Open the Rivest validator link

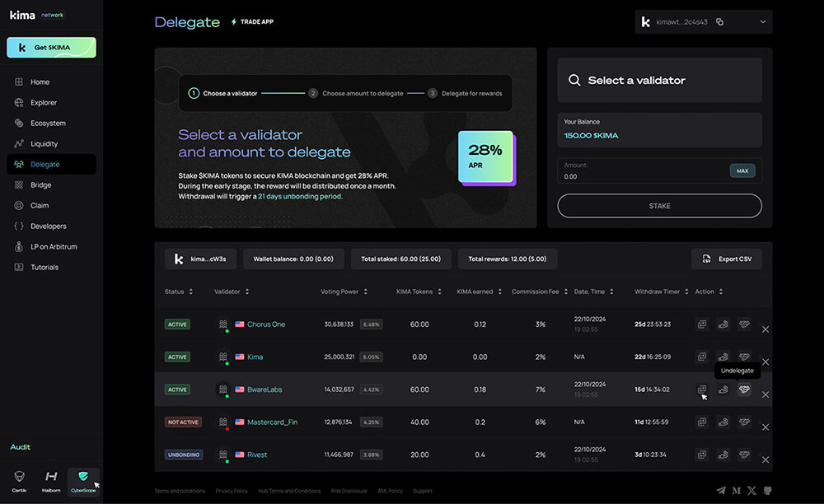click(257, 455)
